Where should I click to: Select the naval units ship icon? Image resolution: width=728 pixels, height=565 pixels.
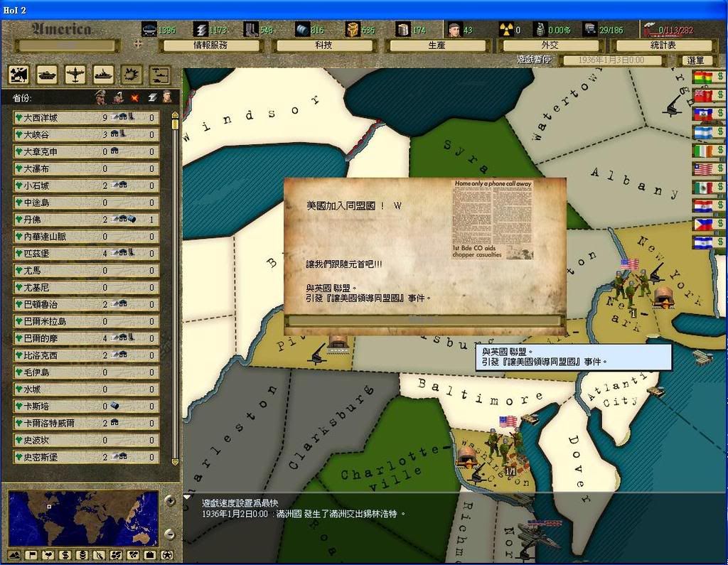104,75
